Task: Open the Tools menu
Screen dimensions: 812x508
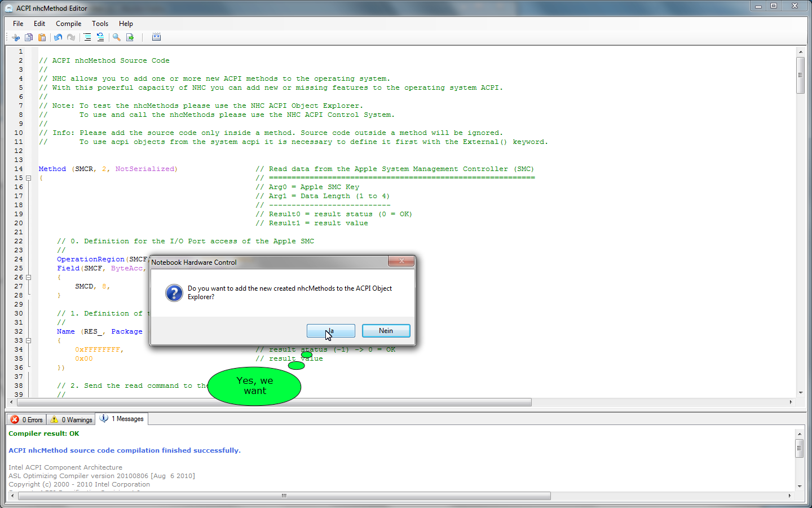Action: pyautogui.click(x=100, y=24)
